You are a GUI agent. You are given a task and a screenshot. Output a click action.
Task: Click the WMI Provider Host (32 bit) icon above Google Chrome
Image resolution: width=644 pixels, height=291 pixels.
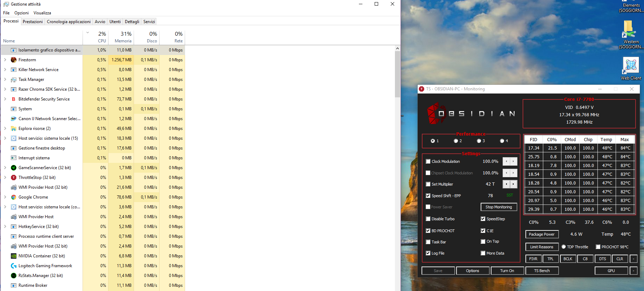pyautogui.click(x=14, y=187)
